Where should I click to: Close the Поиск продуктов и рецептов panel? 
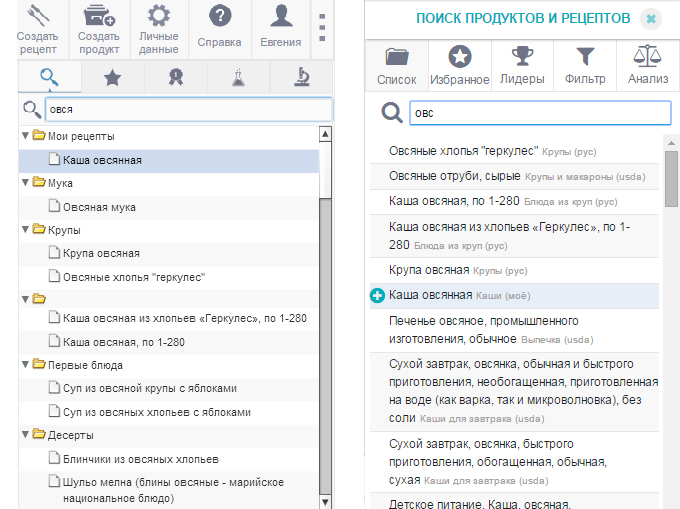[x=650, y=18]
